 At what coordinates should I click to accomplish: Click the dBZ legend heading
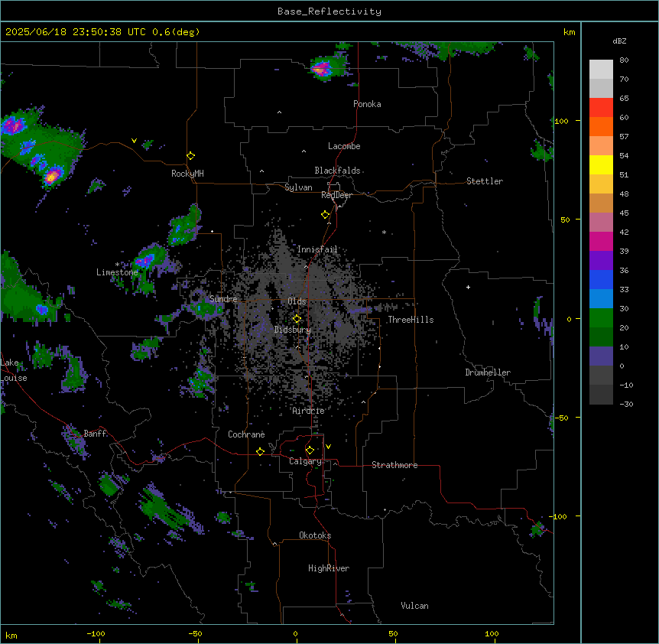619,41
